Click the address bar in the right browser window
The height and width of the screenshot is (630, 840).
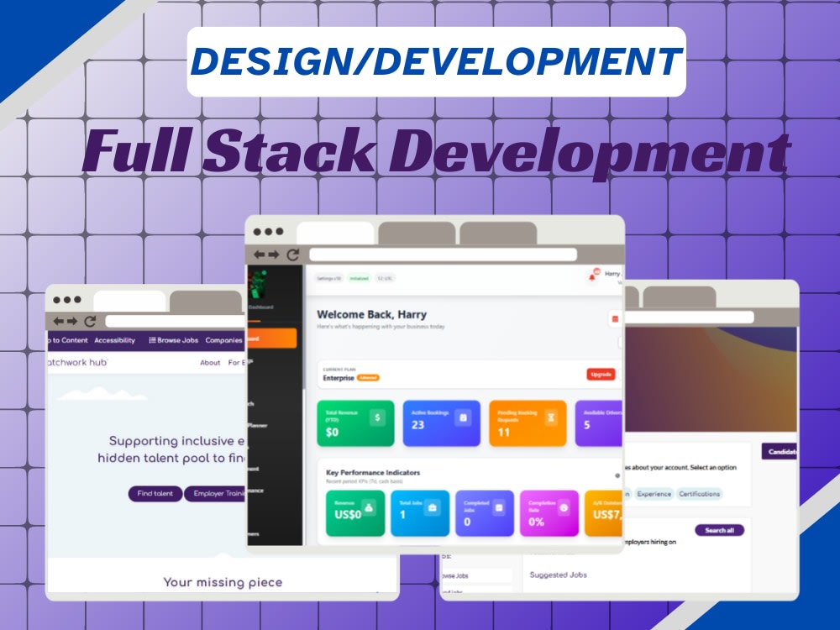point(690,318)
